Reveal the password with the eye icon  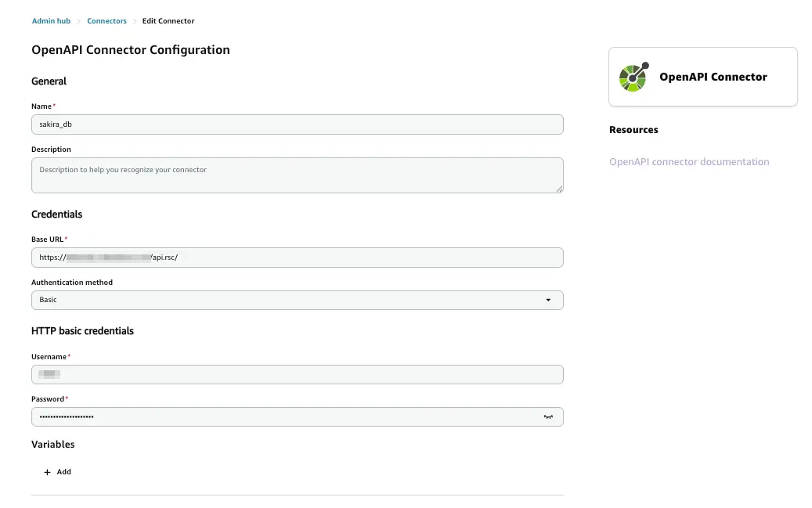[x=548, y=417]
